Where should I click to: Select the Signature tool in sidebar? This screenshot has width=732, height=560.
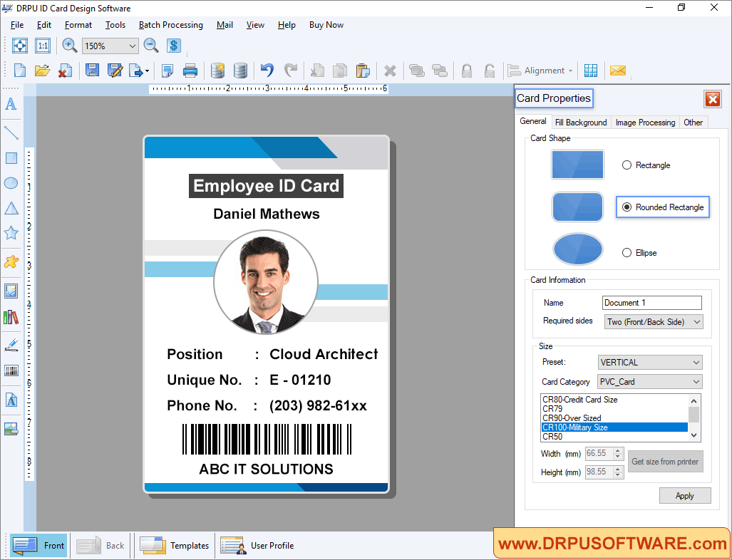pos(11,345)
